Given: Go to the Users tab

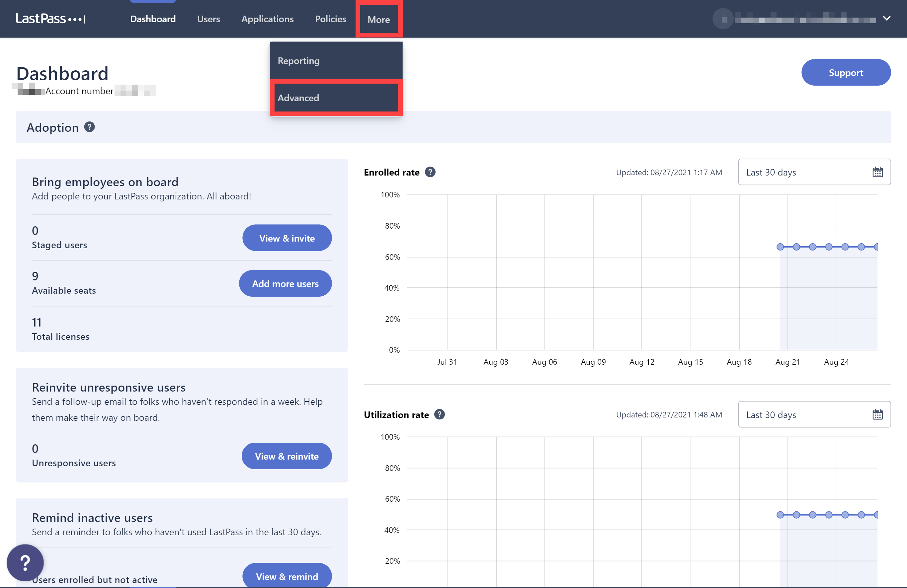Looking at the screenshot, I should 208,19.
